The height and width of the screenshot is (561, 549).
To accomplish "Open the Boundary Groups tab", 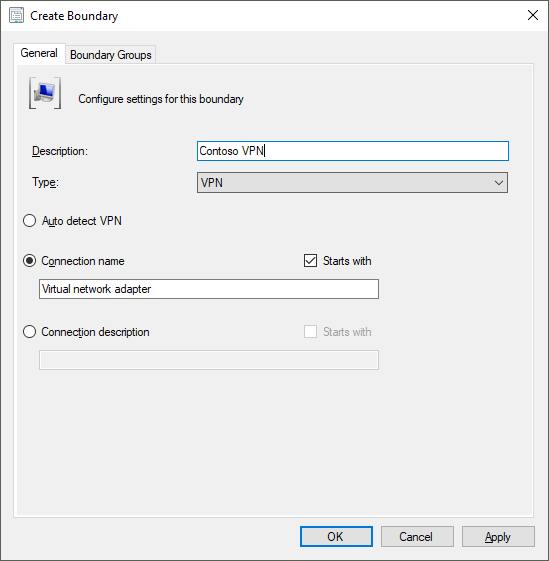I will (111, 55).
